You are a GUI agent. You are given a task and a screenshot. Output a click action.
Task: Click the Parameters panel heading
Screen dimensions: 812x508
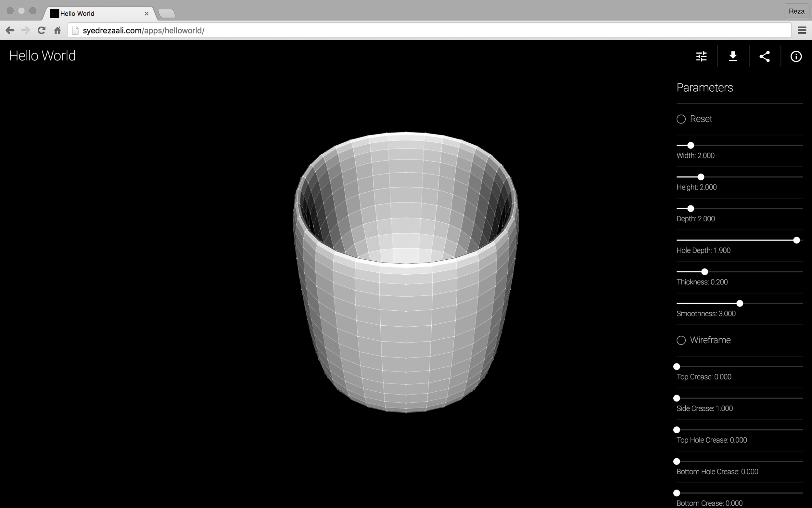pyautogui.click(x=704, y=87)
